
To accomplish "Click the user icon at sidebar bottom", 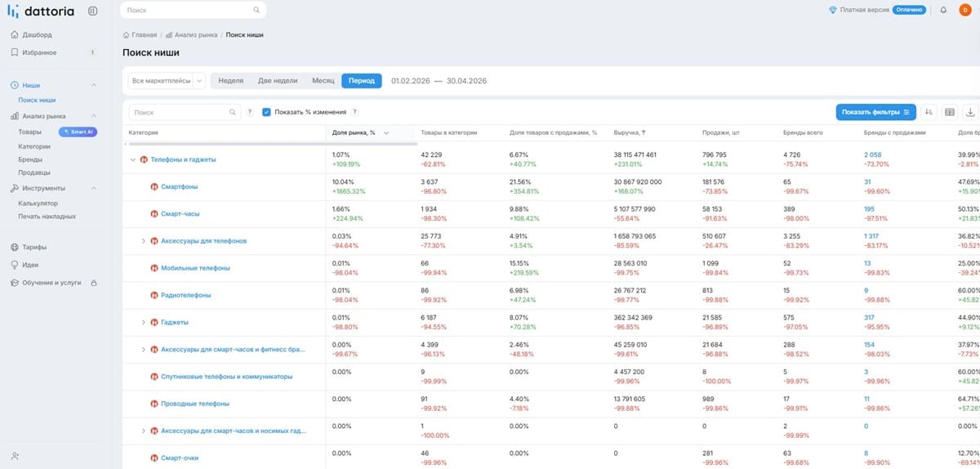I will (15, 456).
